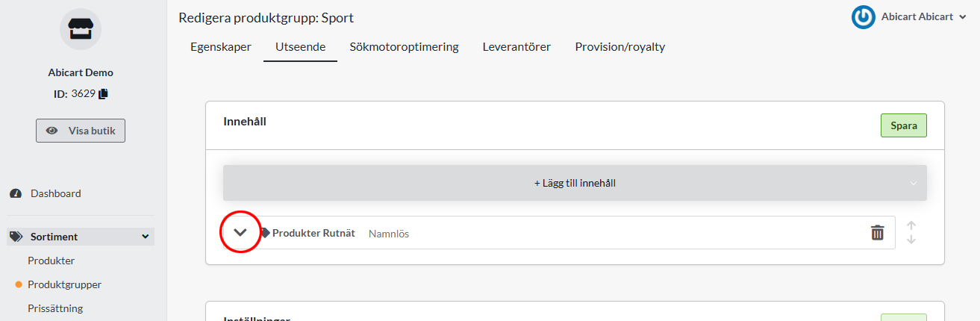Click the Visa butik button

tap(81, 130)
